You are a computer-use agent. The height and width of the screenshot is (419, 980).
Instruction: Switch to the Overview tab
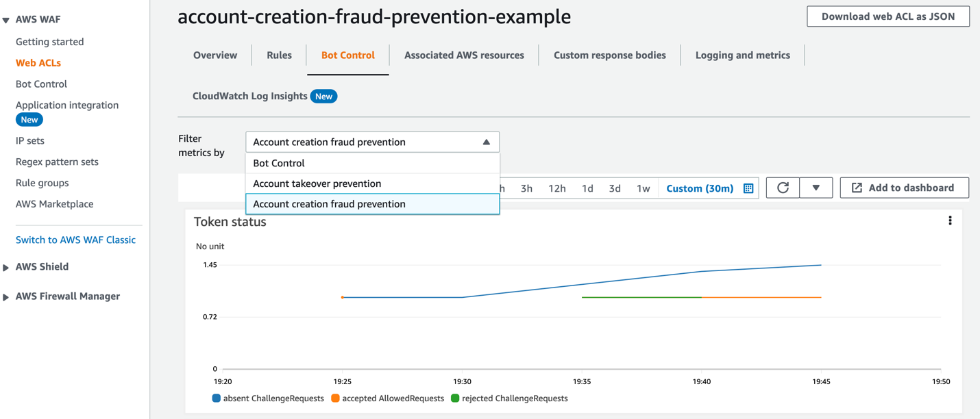[x=215, y=55]
